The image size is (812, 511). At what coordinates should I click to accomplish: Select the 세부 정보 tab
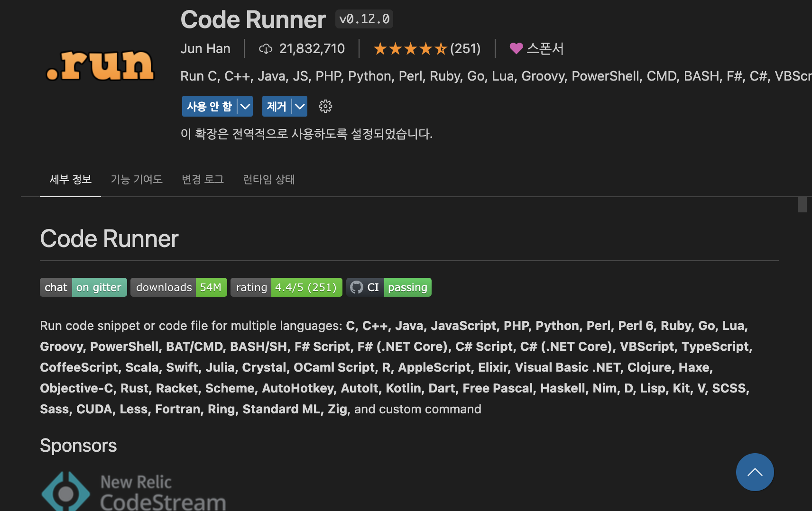point(70,179)
